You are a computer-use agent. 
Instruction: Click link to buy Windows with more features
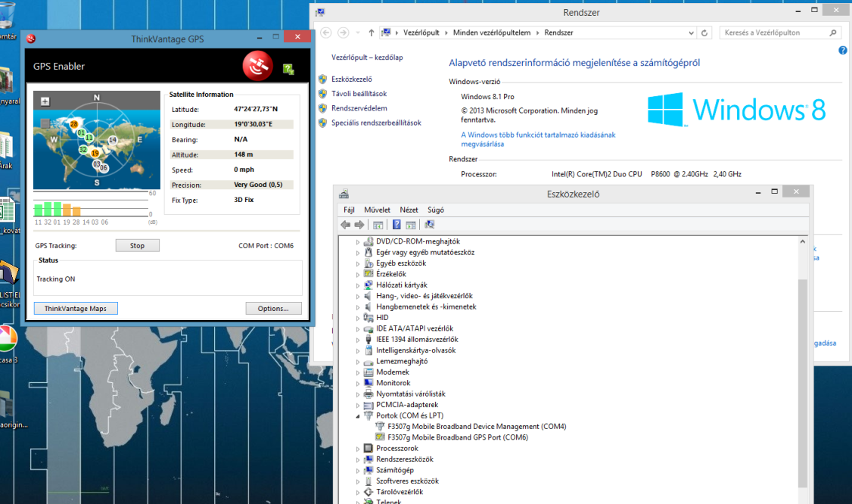538,139
